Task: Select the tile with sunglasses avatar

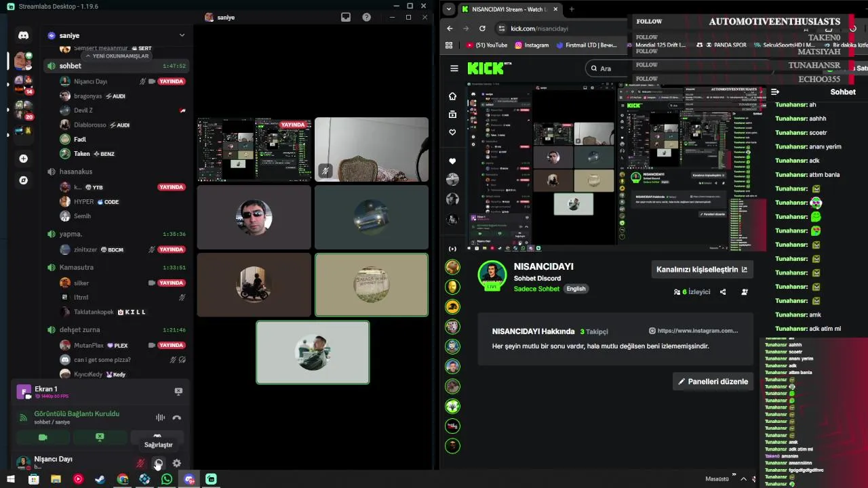Action: tap(254, 217)
